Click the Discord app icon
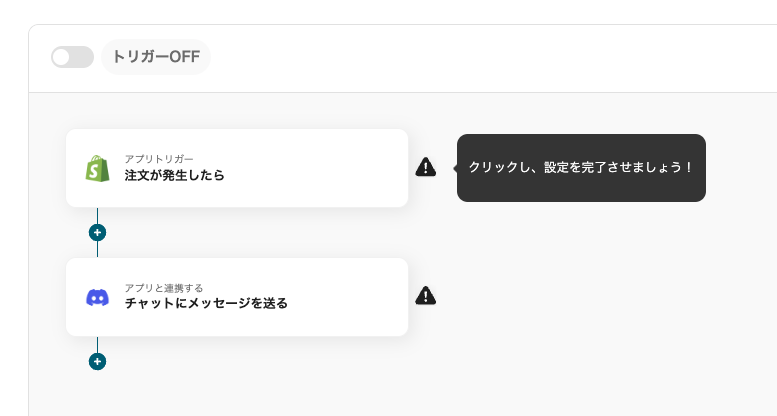Viewport: 777px width, 416px height. point(97,297)
